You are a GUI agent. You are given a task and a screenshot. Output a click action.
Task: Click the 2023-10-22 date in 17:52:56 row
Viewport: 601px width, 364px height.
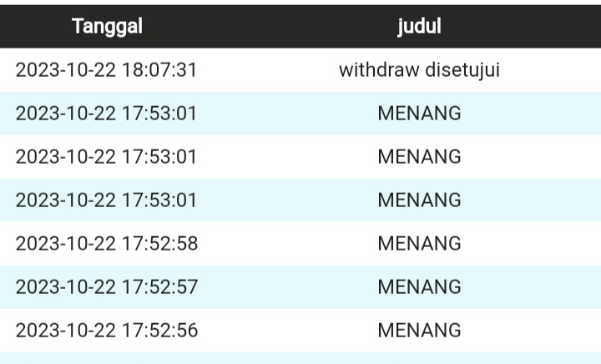click(x=65, y=331)
